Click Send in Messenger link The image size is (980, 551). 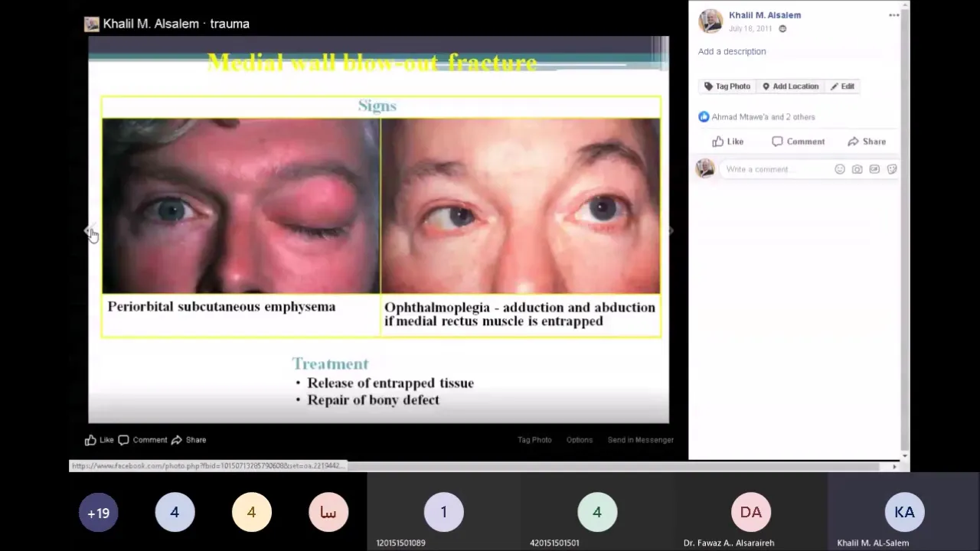[x=640, y=440]
